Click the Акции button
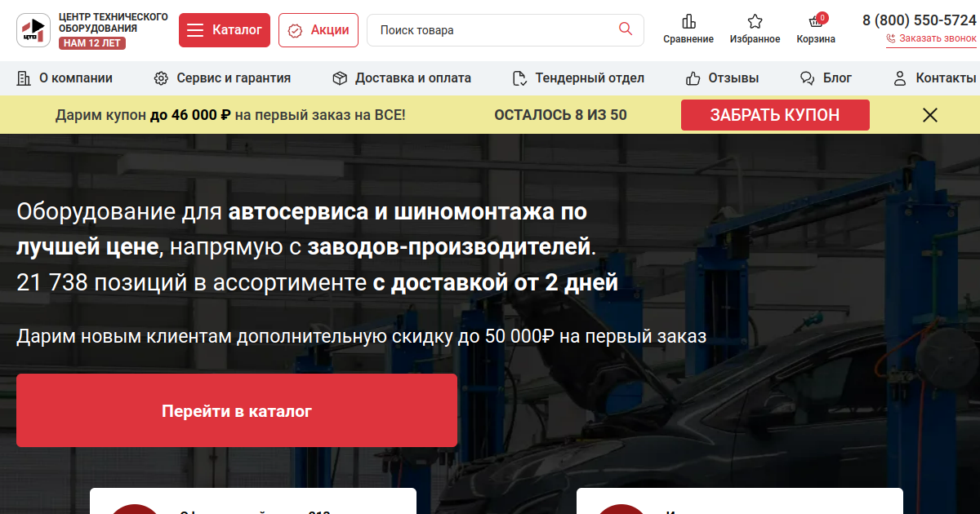This screenshot has height=514, width=980. [x=318, y=30]
